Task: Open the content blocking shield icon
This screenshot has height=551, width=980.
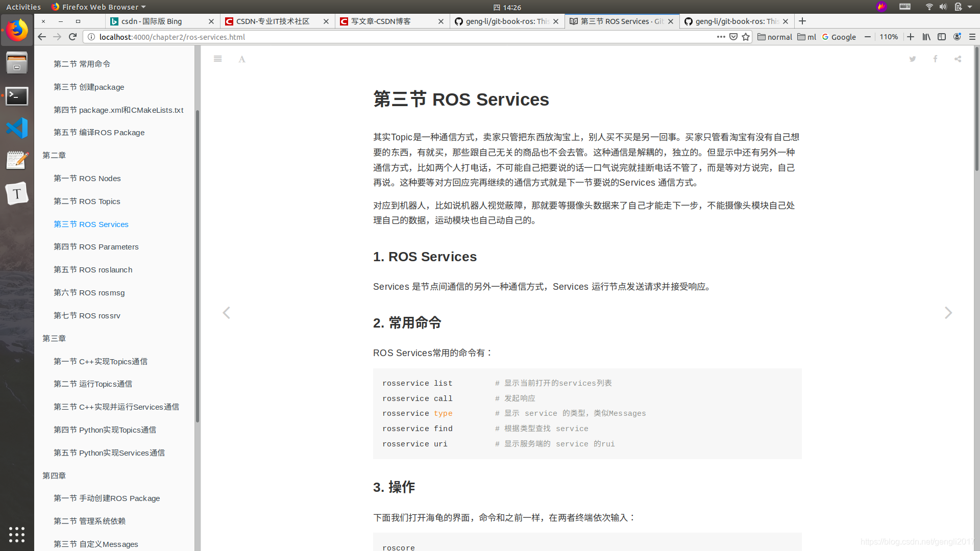Action: pos(733,37)
